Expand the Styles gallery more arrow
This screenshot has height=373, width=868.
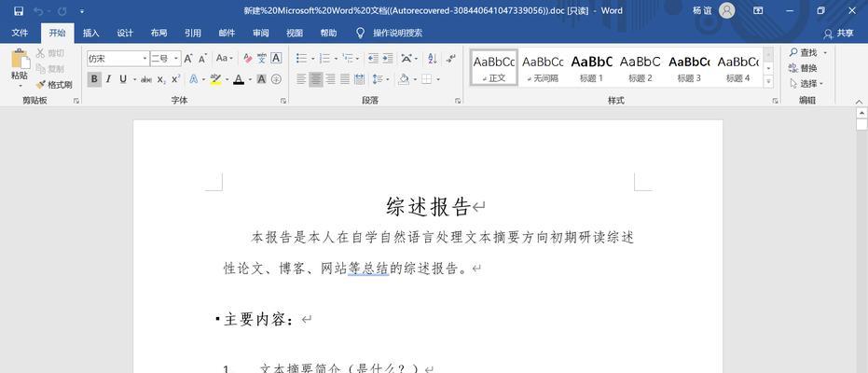(x=768, y=81)
